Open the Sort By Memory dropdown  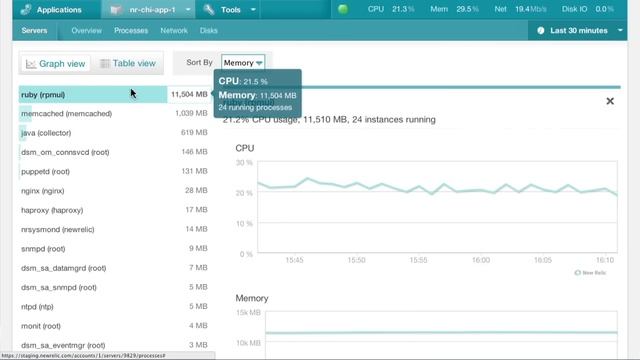point(243,63)
